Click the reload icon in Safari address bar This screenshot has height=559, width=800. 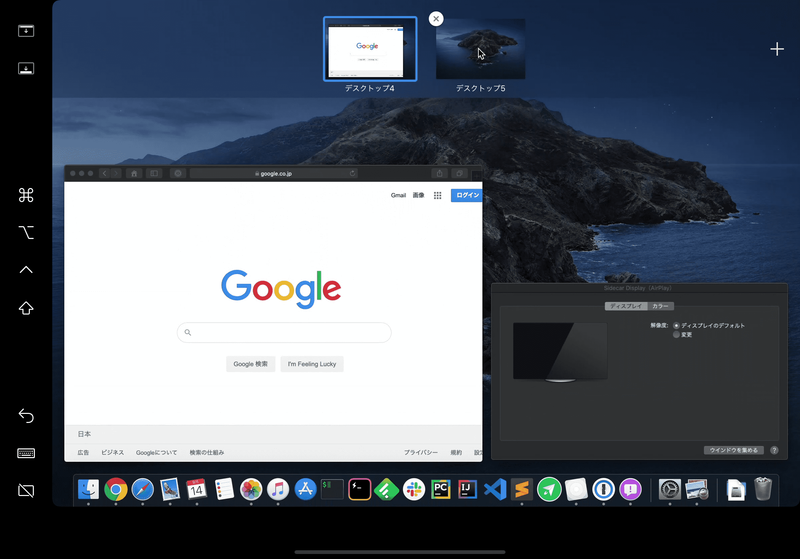point(352,173)
